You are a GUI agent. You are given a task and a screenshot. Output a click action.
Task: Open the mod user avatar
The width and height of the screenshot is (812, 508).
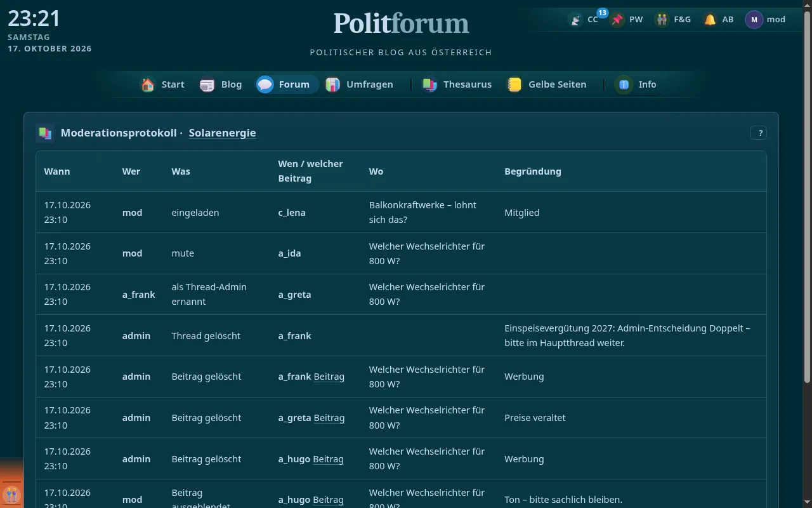754,20
